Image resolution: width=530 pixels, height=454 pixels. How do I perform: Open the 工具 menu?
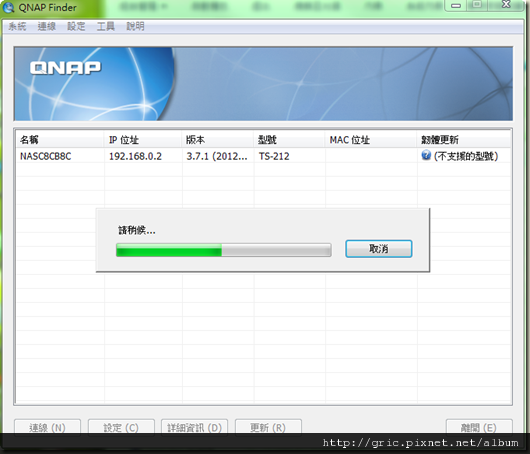[x=105, y=26]
